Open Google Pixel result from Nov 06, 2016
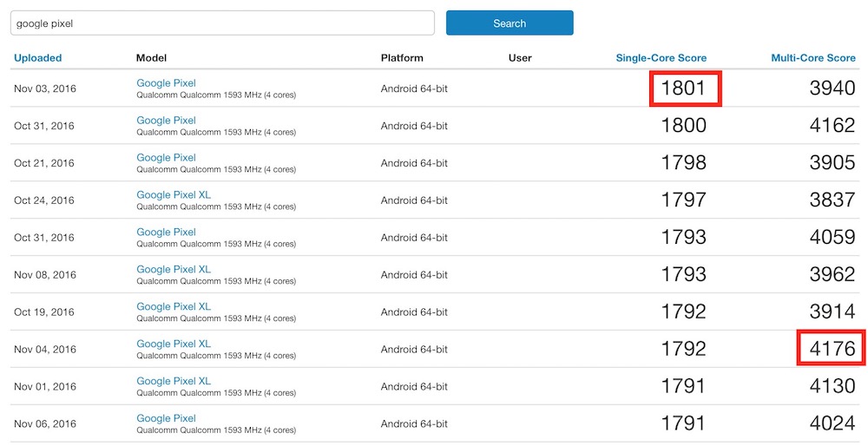 pos(166,418)
